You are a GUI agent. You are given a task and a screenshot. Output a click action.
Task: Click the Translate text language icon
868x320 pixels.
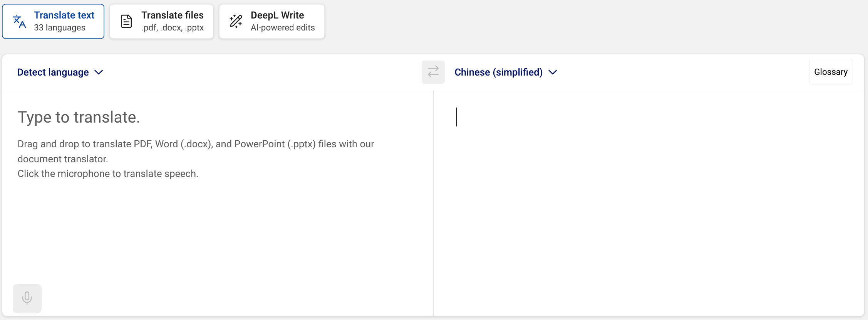[x=19, y=22]
